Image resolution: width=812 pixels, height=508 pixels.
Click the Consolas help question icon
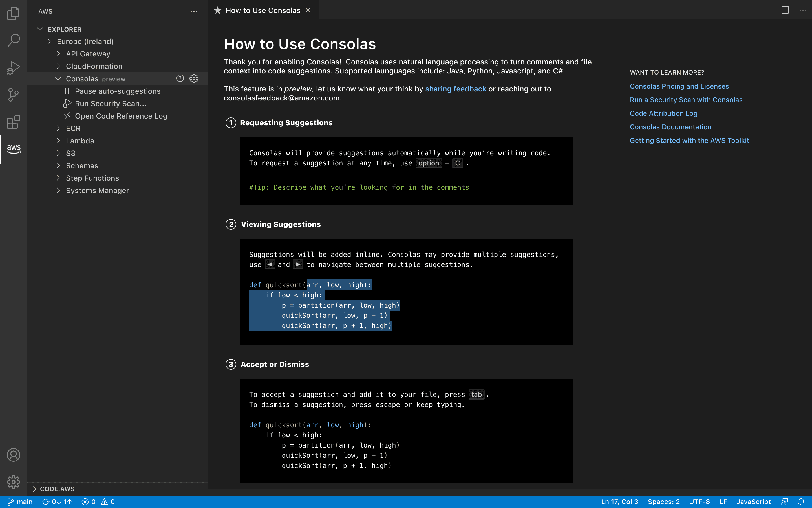pyautogui.click(x=180, y=78)
